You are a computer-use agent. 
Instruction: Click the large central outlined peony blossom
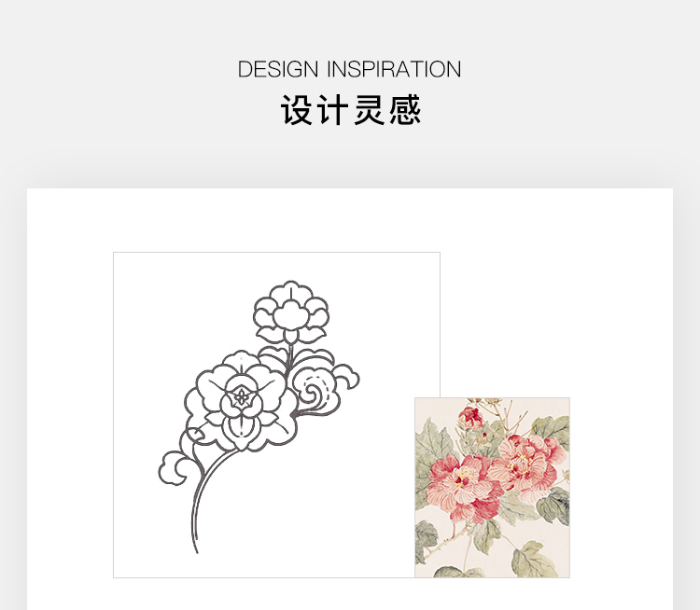(241, 402)
